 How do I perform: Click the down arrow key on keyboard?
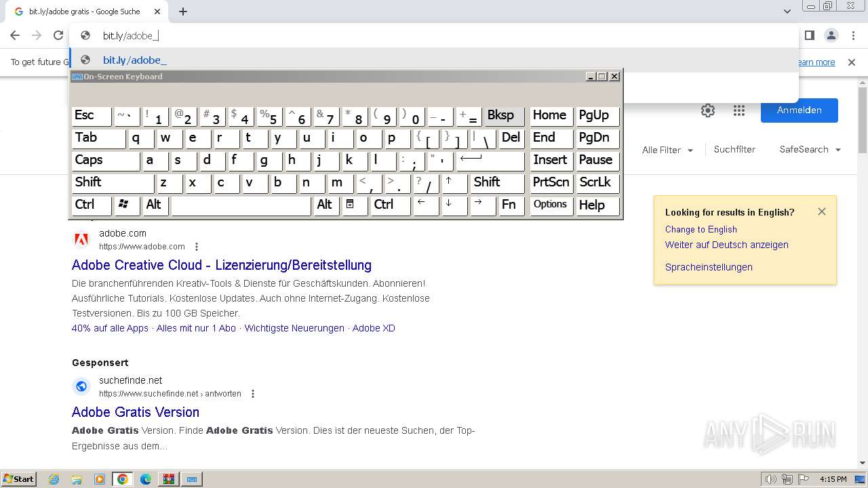[x=454, y=205]
